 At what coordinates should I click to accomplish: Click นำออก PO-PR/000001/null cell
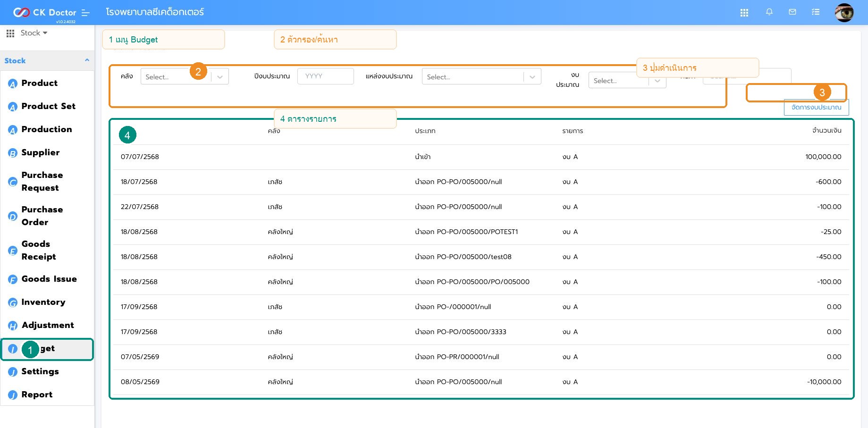[x=457, y=357]
